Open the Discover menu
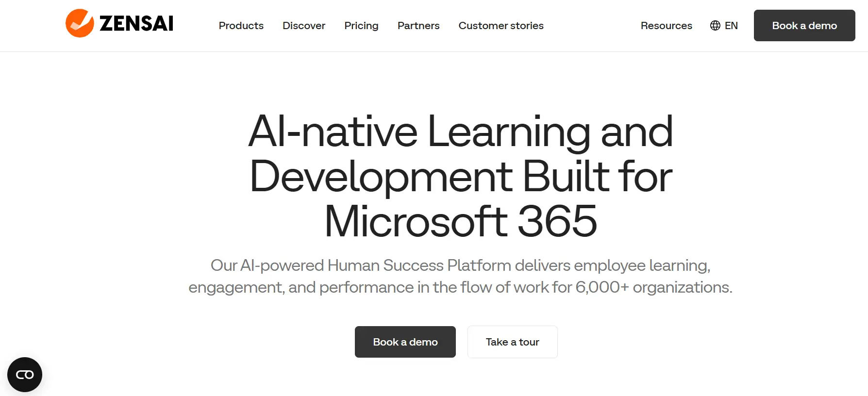This screenshot has width=868, height=396. (x=304, y=25)
